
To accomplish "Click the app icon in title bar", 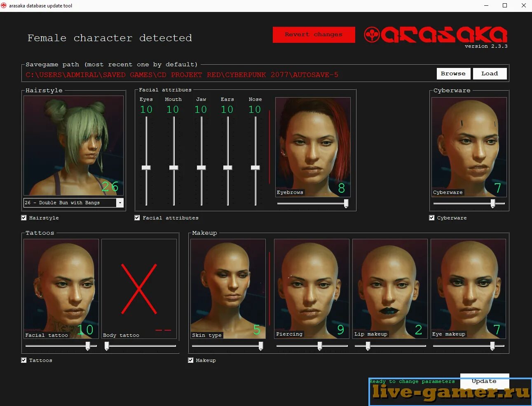I will (4, 6).
